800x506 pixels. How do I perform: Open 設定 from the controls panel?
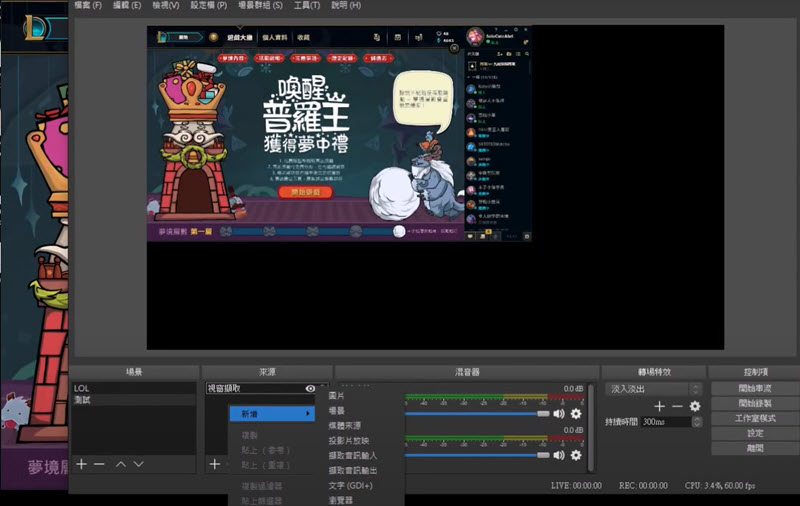[x=755, y=433]
